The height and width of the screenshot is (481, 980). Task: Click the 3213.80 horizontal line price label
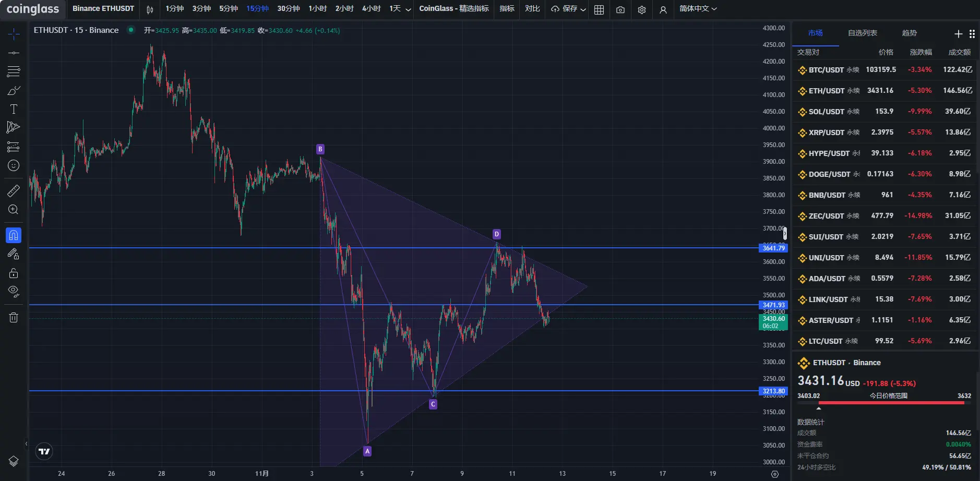point(773,391)
